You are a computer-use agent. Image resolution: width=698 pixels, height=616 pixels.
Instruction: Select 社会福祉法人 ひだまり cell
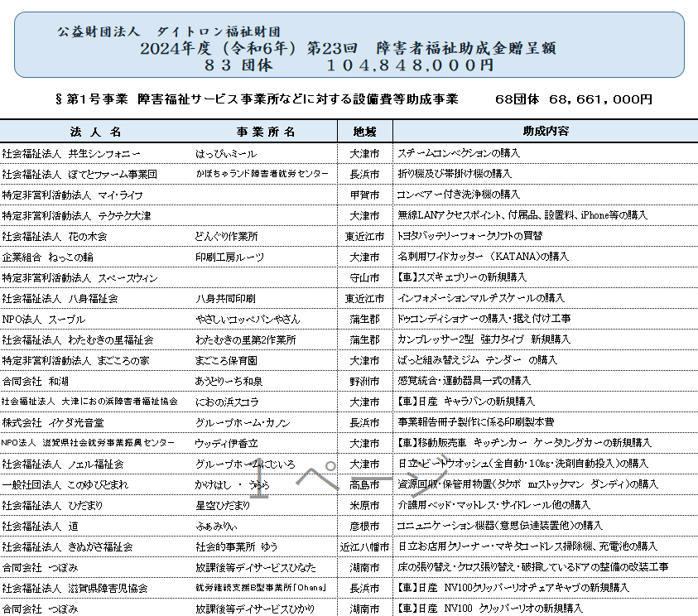click(52, 506)
